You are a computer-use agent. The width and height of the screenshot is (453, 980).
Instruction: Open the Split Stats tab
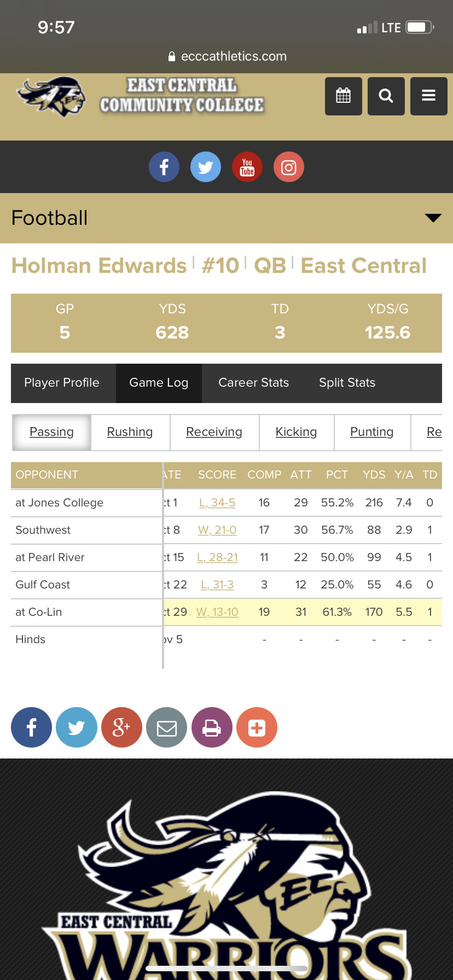pos(347,383)
